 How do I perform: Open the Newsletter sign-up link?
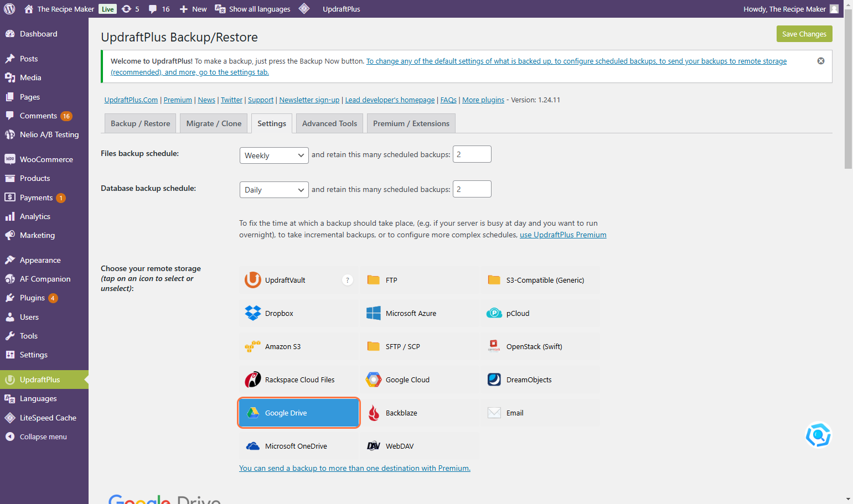(x=309, y=100)
